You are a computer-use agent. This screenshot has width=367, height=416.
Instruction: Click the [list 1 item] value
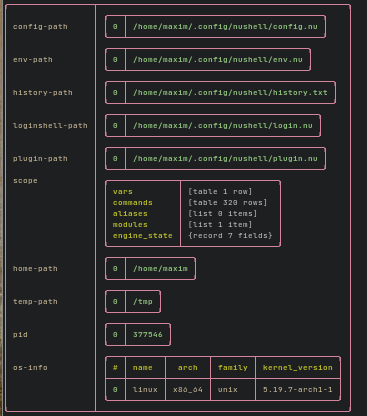[220, 225]
